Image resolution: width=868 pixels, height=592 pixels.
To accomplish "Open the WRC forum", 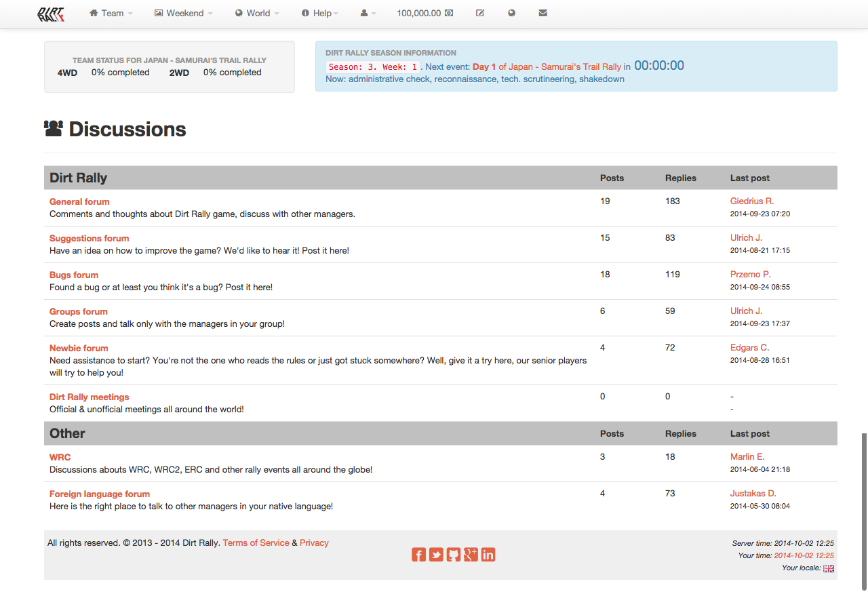I will point(60,457).
